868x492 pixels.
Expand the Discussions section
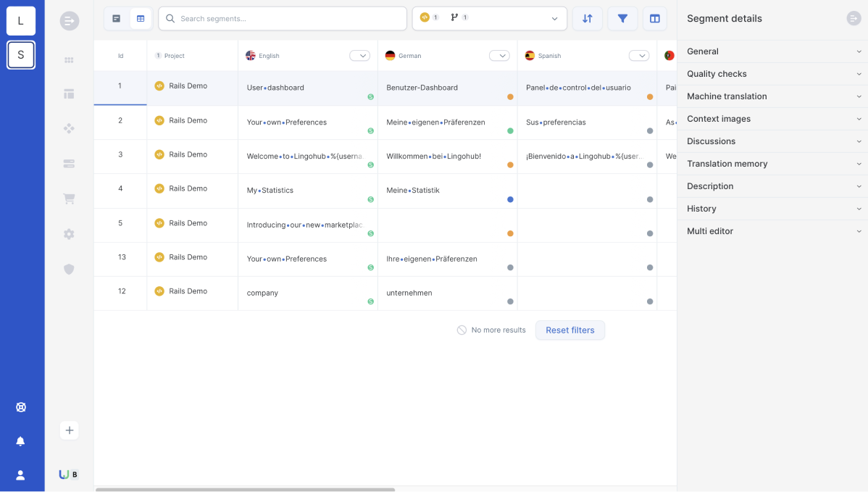[x=773, y=142]
